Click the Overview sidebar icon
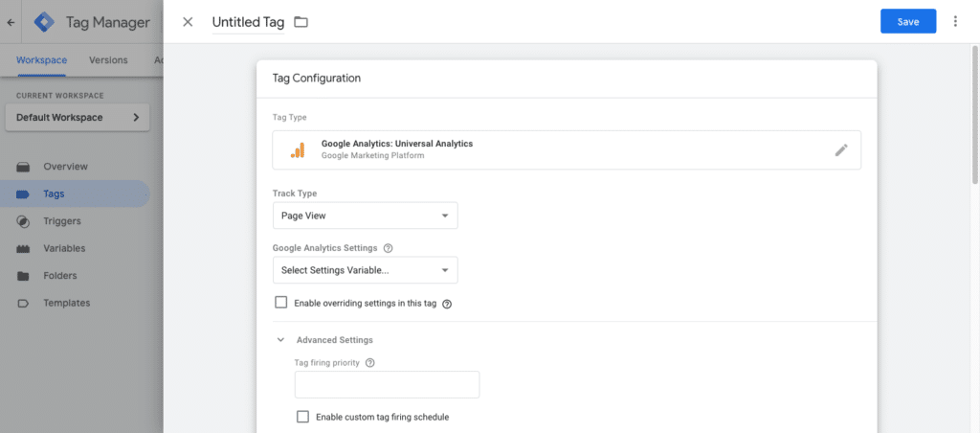Viewport: 980px width, 433px height. (23, 167)
